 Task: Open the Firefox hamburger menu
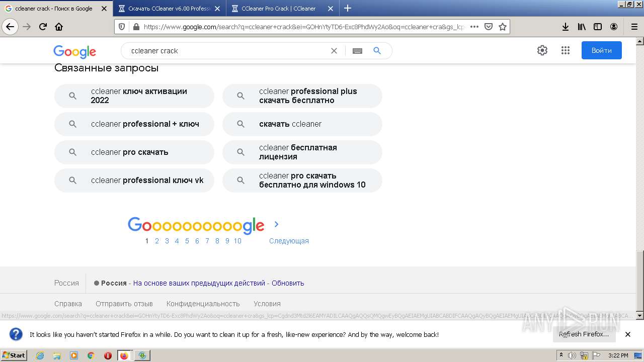634,27
